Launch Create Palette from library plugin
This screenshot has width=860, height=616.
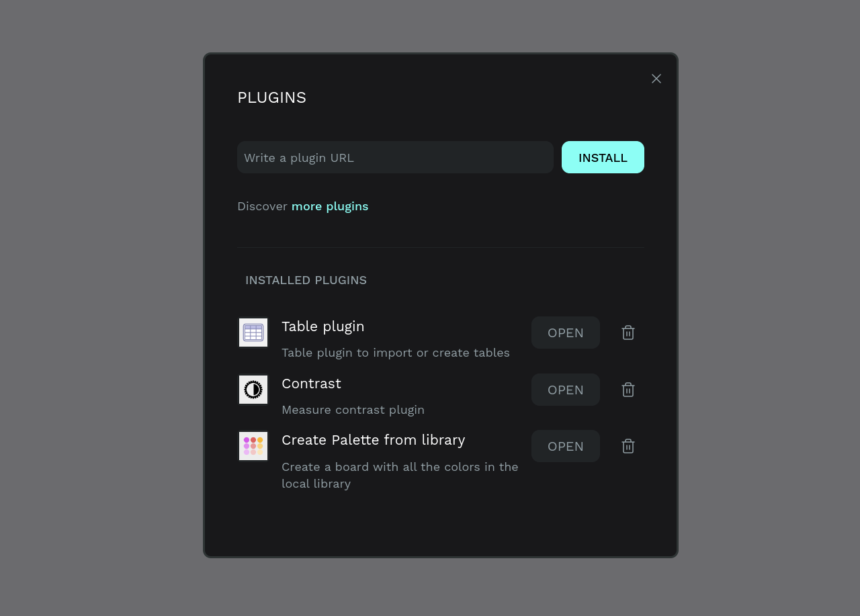[x=565, y=445]
